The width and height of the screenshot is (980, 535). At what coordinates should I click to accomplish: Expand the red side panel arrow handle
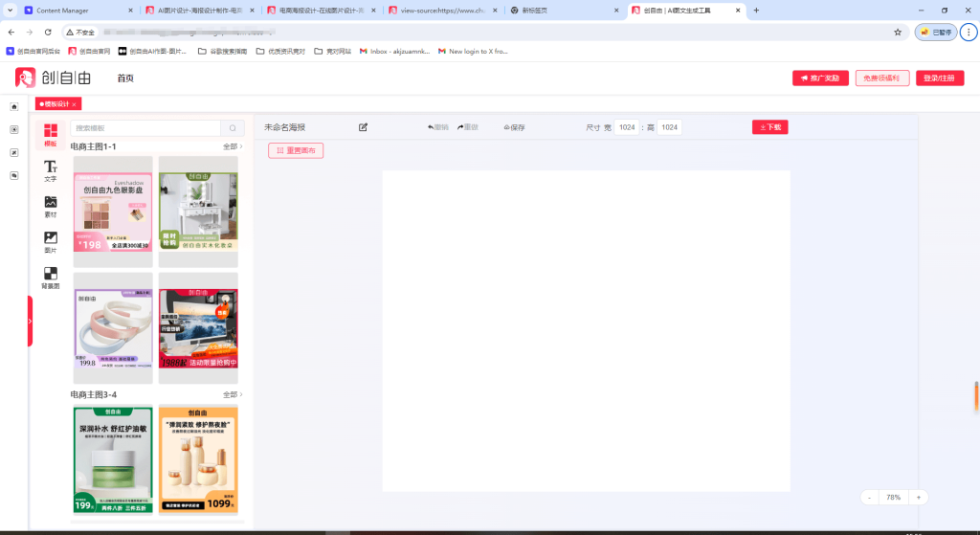pos(30,321)
